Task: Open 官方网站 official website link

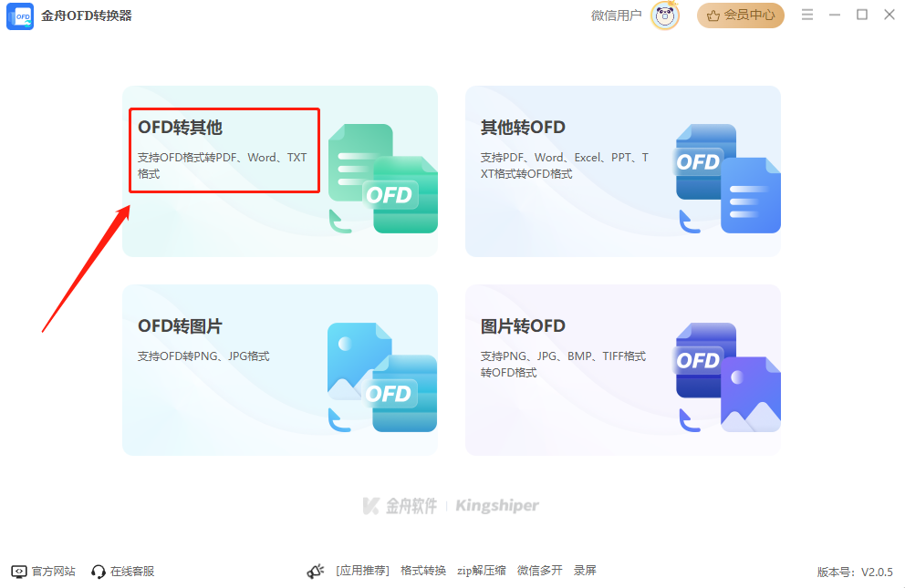Action: point(44,572)
